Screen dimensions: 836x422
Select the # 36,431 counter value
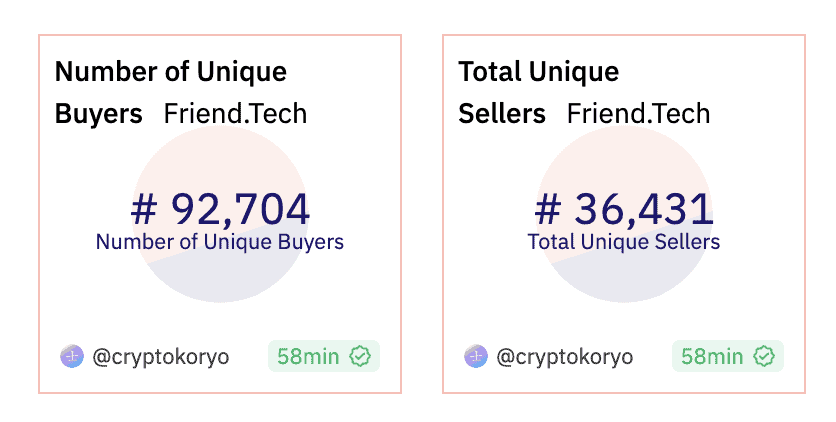pos(624,209)
